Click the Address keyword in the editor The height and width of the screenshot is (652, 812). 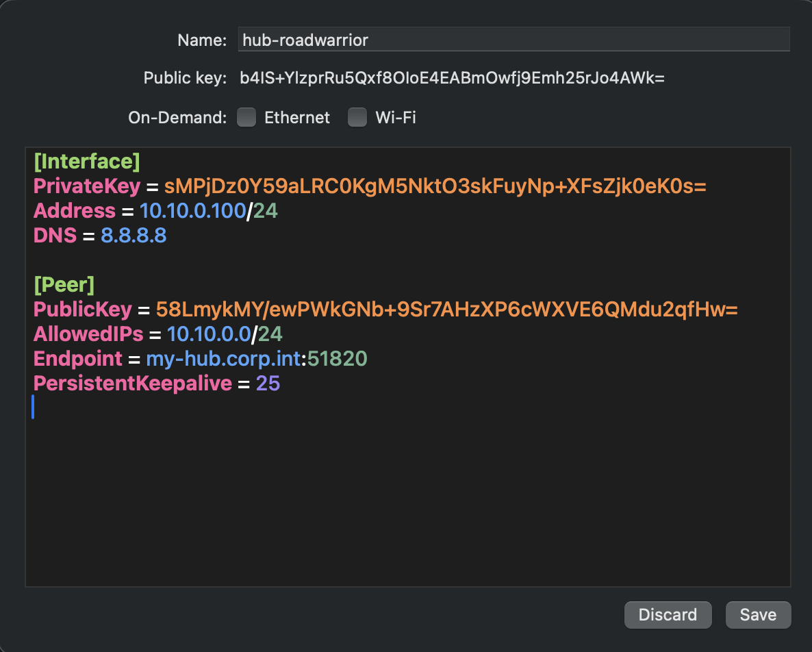click(75, 212)
